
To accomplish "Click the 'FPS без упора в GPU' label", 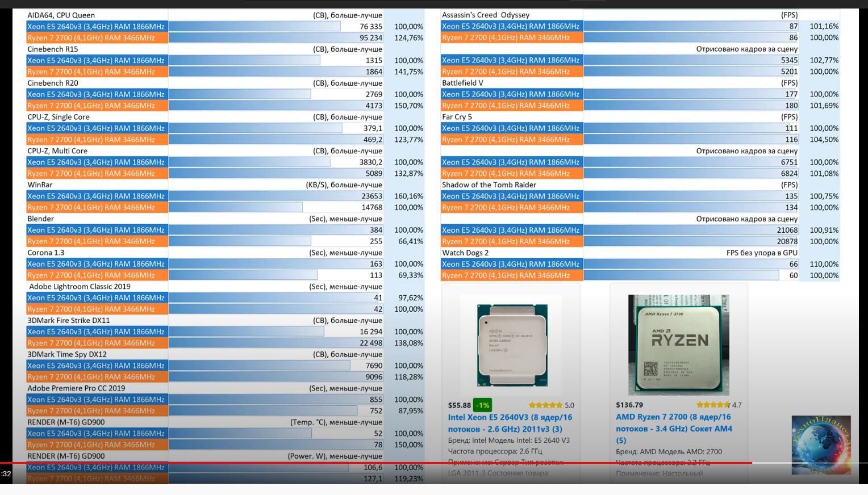I will point(762,253).
